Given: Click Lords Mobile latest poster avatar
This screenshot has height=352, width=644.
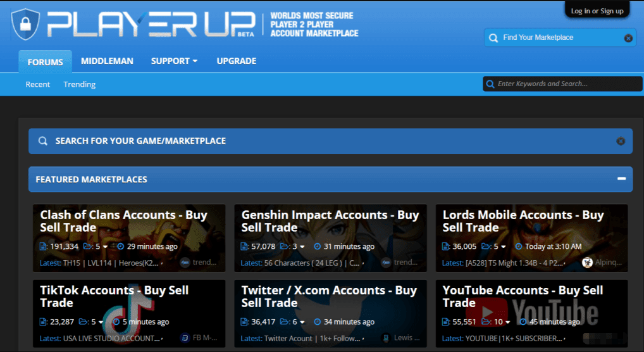Looking at the screenshot, I should (587, 262).
